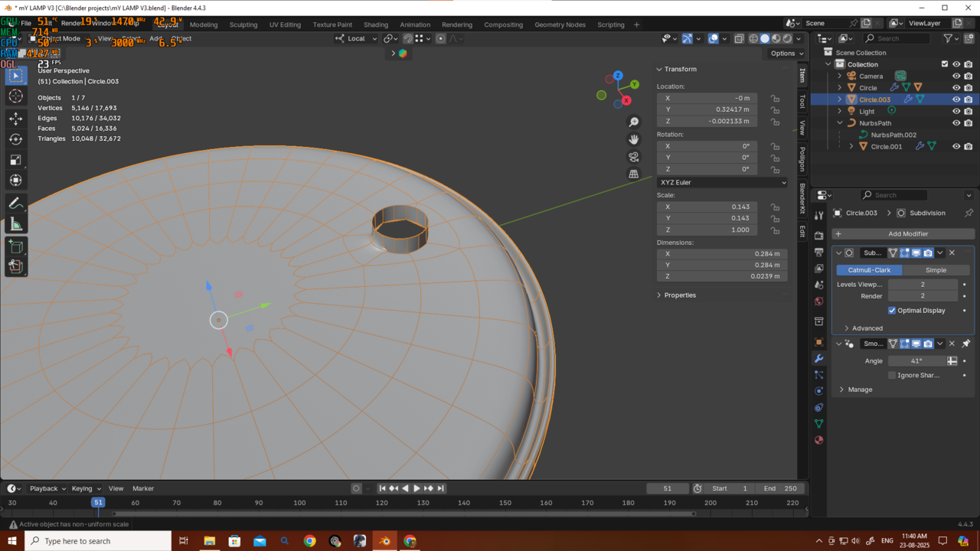The width and height of the screenshot is (980, 551).
Task: Hide Circle.003 in viewport via eye icon
Action: tap(955, 99)
